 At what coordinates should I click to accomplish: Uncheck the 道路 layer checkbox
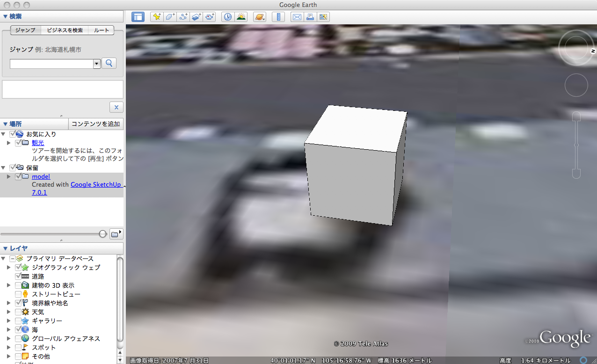tap(18, 277)
